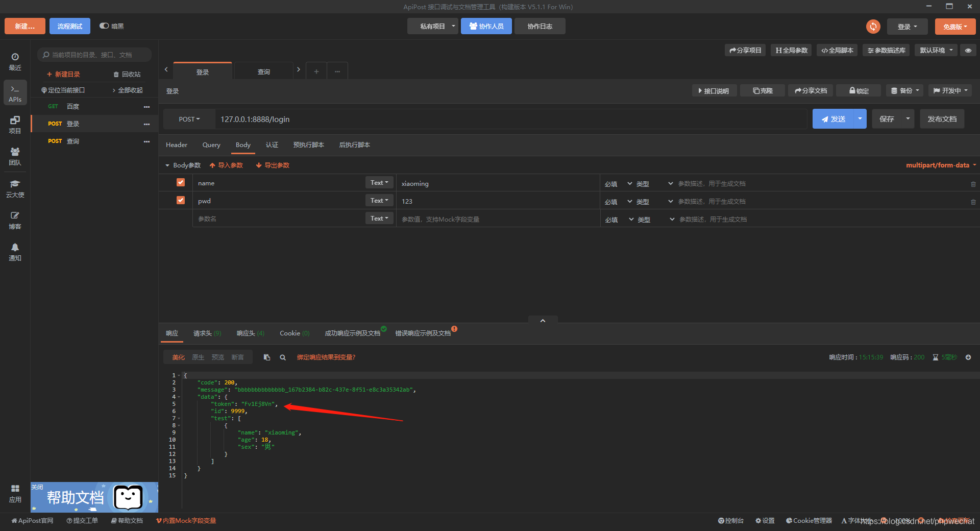The image size is (980, 531).
Task: Open pwd row Text type dropdown
Action: click(379, 201)
